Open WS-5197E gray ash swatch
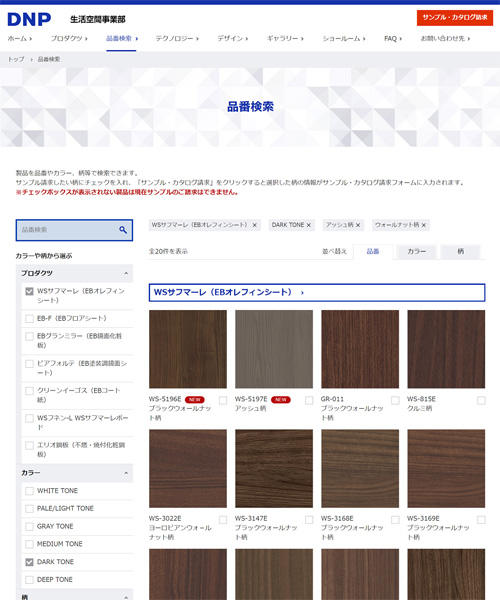Screen dimensions: 500x600 coord(274,349)
